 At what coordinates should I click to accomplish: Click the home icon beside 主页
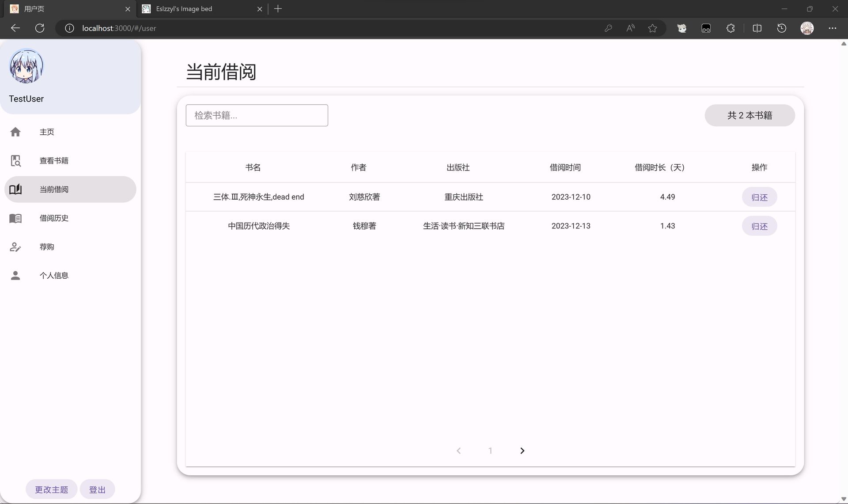click(15, 132)
